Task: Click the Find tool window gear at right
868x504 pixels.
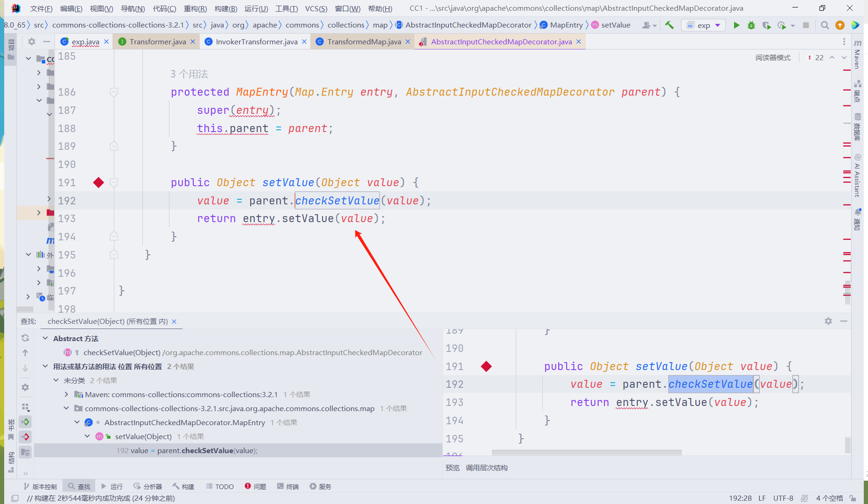Action: 828,321
